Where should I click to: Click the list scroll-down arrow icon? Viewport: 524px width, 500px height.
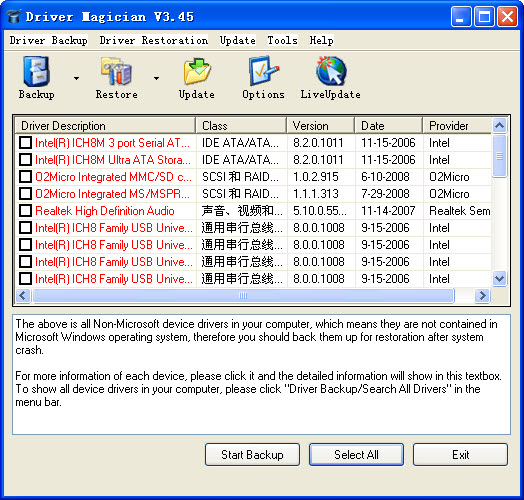(x=499, y=278)
